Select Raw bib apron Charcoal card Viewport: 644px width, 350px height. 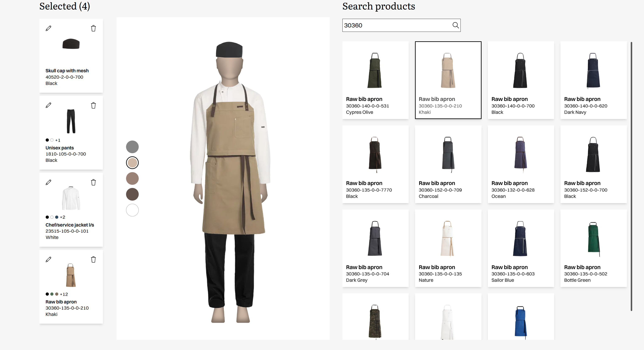click(448, 164)
